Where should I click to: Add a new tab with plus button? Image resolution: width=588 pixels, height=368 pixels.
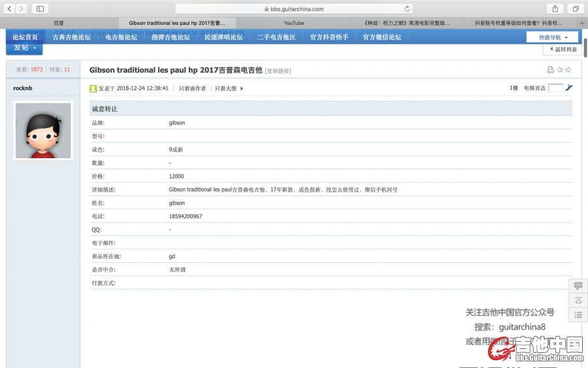[x=582, y=23]
